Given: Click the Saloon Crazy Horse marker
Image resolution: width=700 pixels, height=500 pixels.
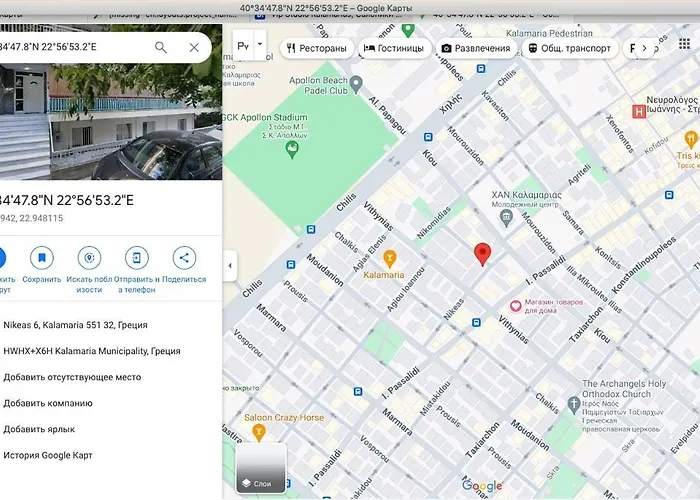Looking at the screenshot, I should tap(259, 432).
